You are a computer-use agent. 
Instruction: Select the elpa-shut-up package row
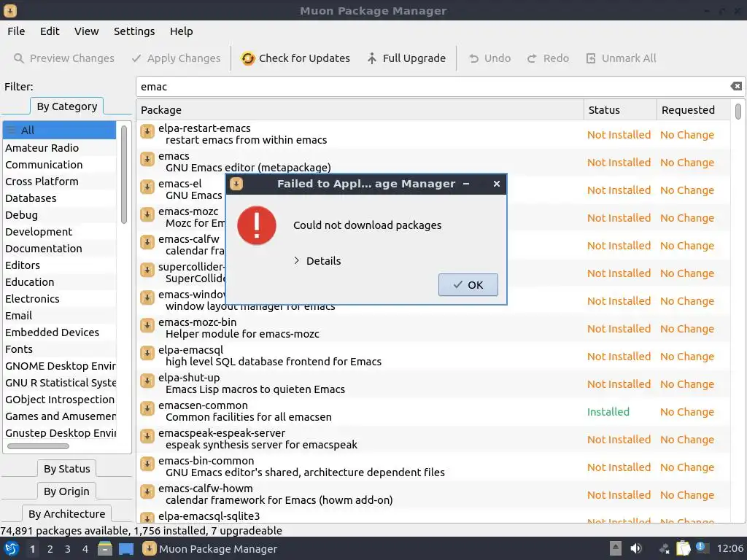coord(433,384)
